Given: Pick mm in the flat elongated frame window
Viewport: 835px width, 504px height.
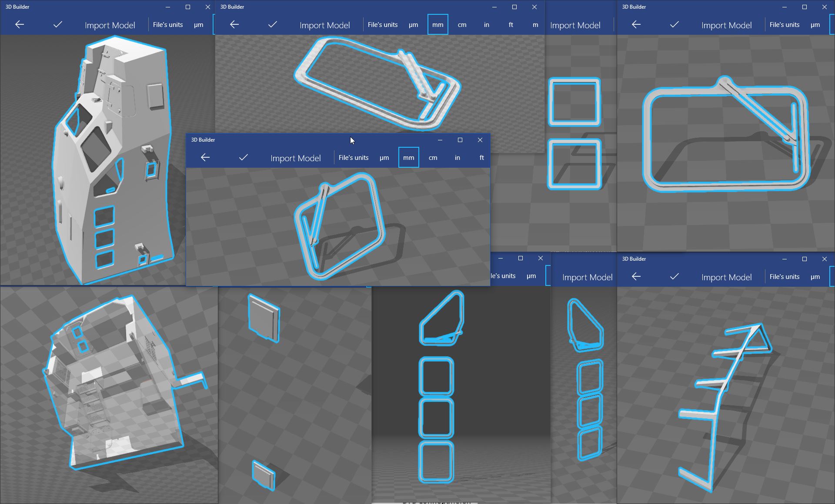Looking at the screenshot, I should pos(438,25).
